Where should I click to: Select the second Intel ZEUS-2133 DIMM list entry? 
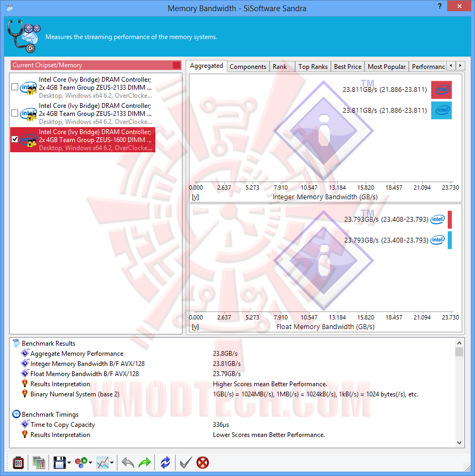(83, 114)
